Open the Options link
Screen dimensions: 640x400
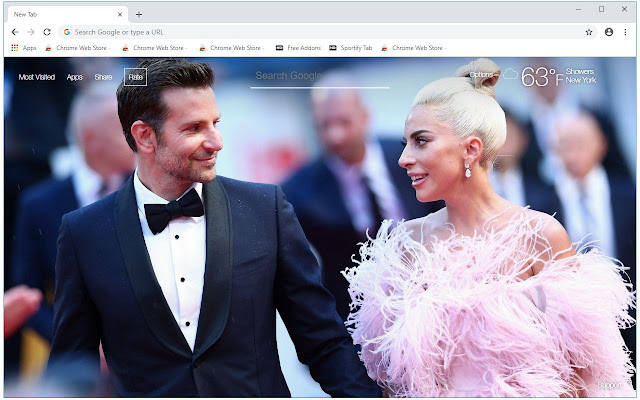[x=481, y=74]
